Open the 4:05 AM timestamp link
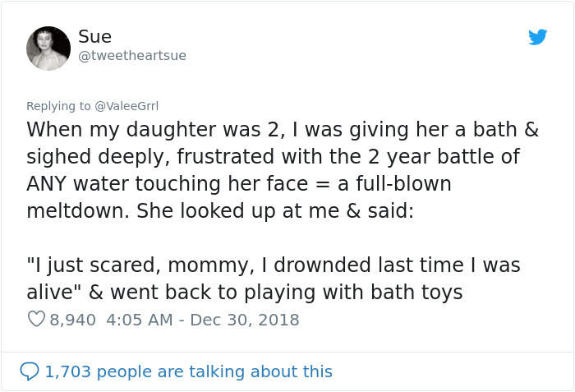Screen dimensions: 575x392 (x=140, y=319)
